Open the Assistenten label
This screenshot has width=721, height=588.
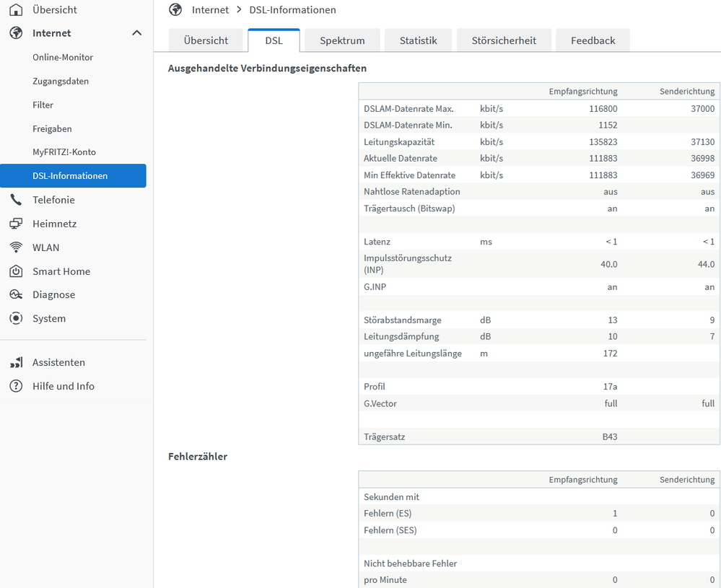[58, 362]
